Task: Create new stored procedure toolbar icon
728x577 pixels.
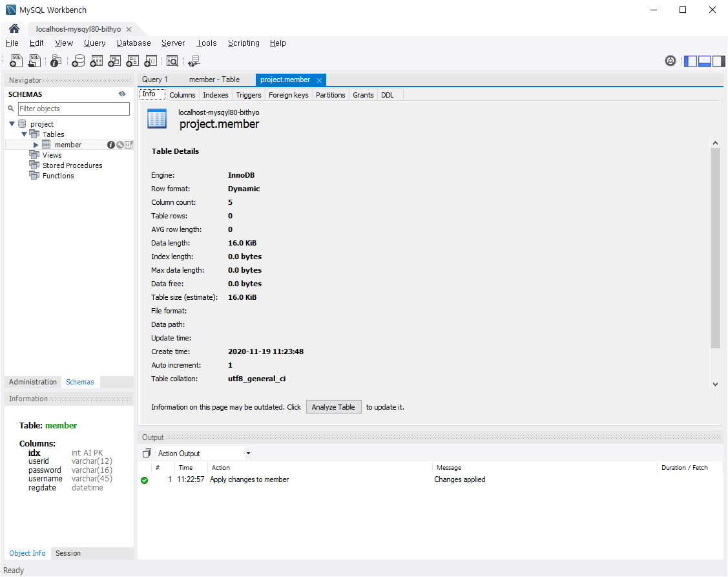Action: point(132,61)
